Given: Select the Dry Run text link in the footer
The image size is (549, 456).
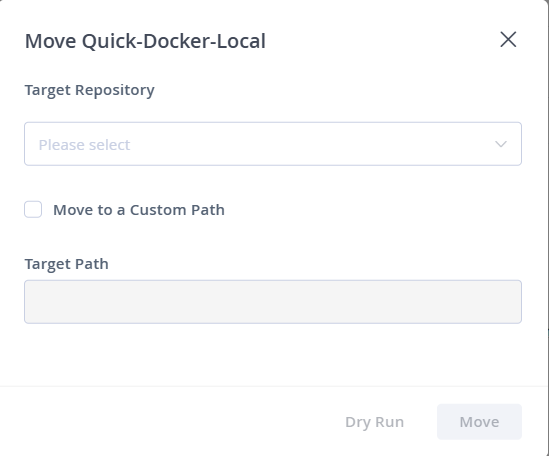Looking at the screenshot, I should point(374,422).
